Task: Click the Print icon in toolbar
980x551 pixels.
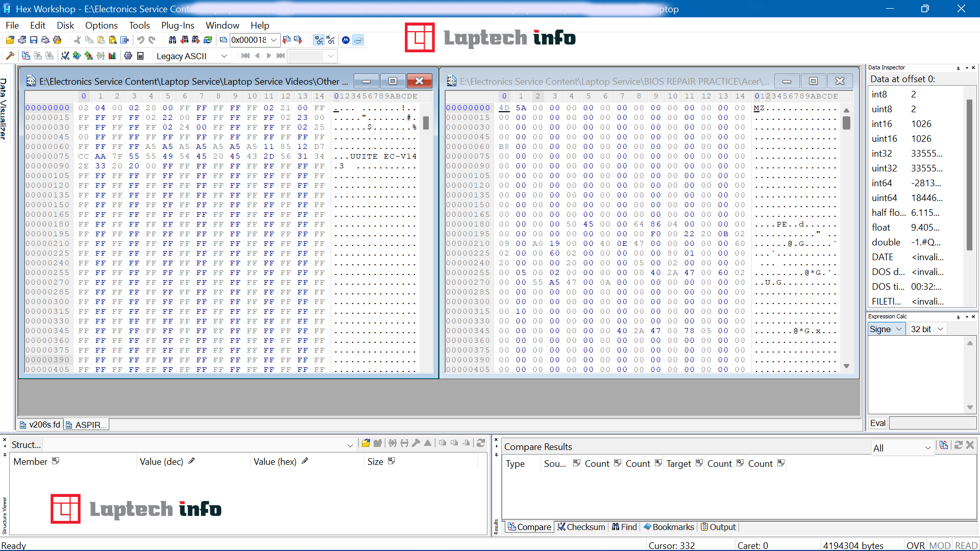Action: 45,40
